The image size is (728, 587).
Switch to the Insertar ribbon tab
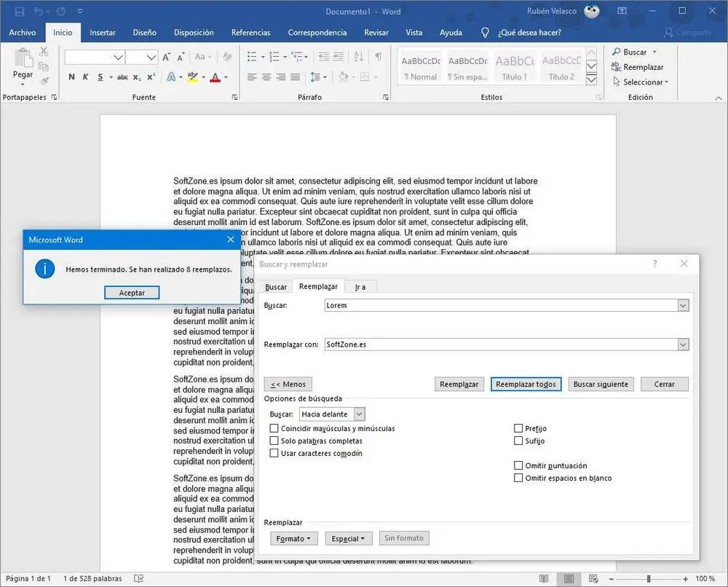103,33
